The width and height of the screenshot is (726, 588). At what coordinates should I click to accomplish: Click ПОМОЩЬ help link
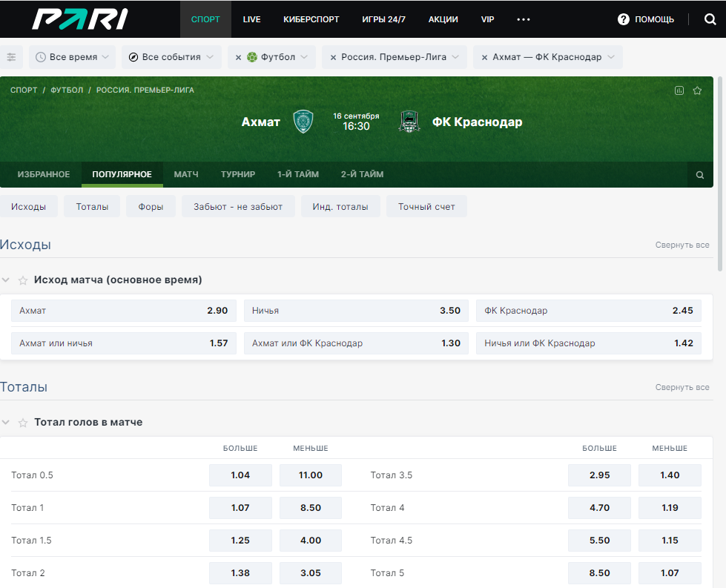[654, 19]
